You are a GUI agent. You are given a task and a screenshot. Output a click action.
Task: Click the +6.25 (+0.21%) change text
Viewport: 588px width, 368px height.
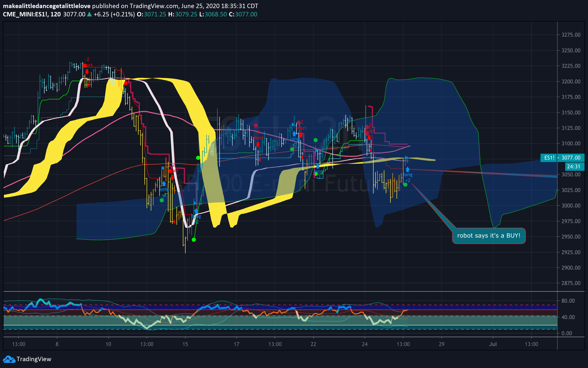tap(114, 14)
